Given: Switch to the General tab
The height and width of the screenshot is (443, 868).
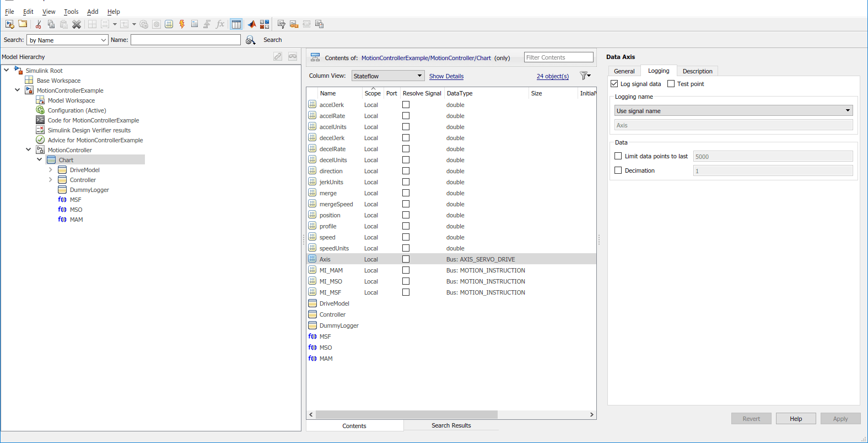Looking at the screenshot, I should click(x=624, y=71).
